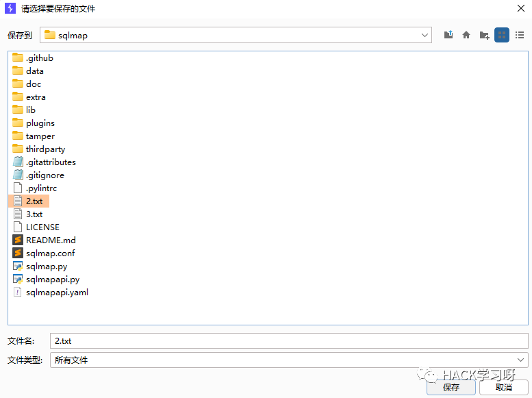
Task: Click the Save (保存) button
Action: [x=451, y=387]
